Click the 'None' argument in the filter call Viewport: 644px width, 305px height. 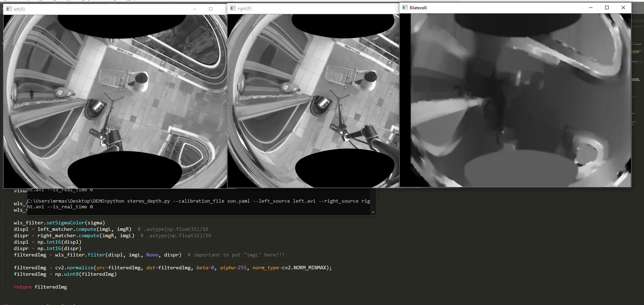pyautogui.click(x=152, y=255)
